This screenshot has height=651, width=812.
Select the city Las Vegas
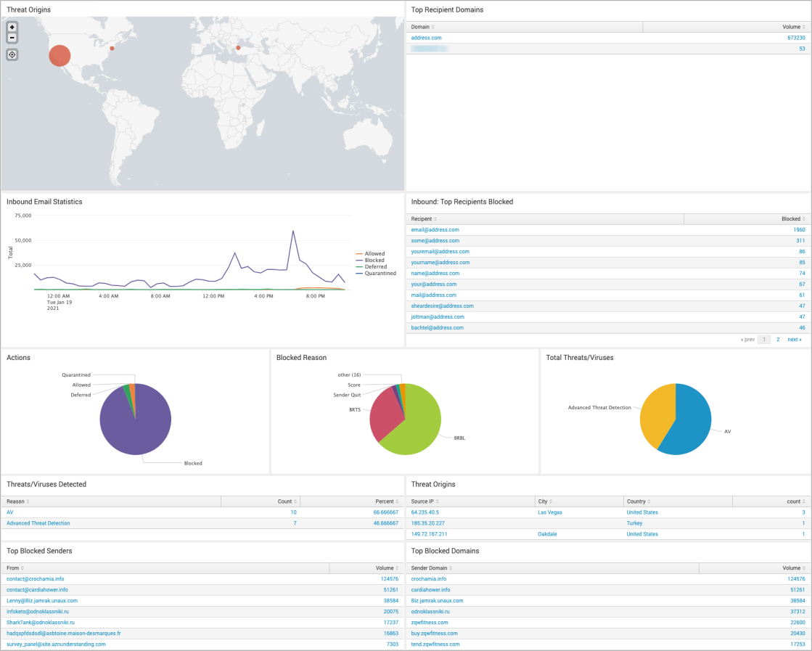click(x=550, y=512)
